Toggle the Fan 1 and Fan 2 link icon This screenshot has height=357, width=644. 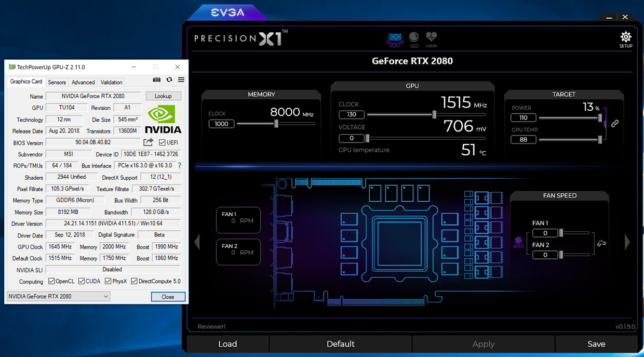click(602, 243)
